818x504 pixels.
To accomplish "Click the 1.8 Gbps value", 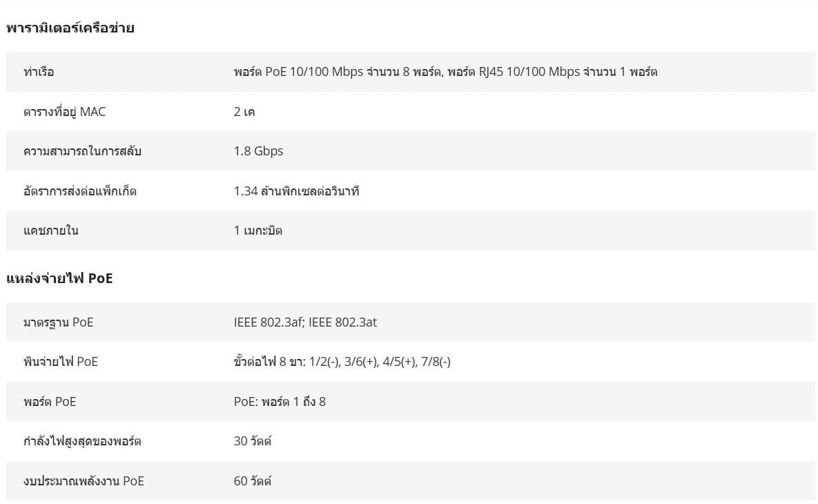I will [x=258, y=151].
